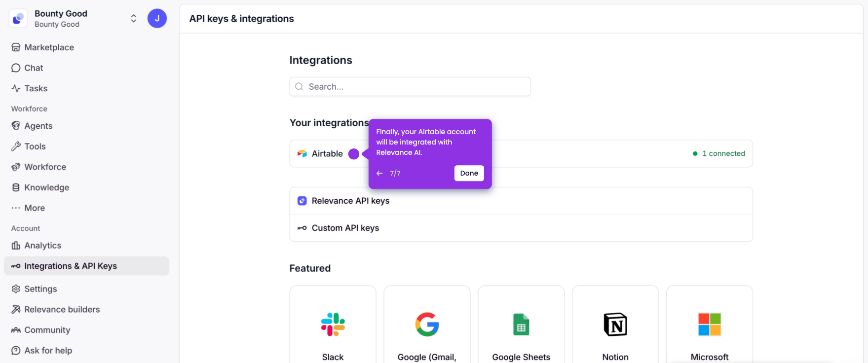868x363 pixels.
Task: Open the workspace switcher chevrons
Action: (x=133, y=18)
